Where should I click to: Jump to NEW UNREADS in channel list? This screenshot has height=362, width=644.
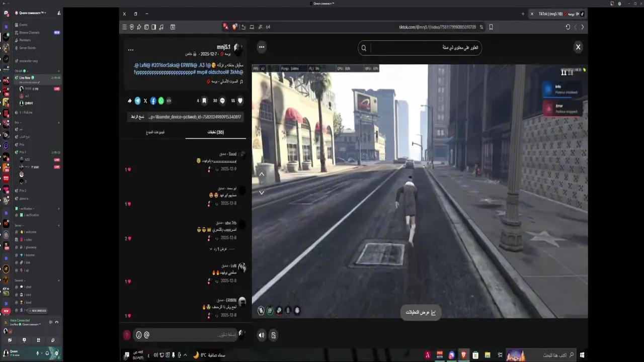(37, 311)
